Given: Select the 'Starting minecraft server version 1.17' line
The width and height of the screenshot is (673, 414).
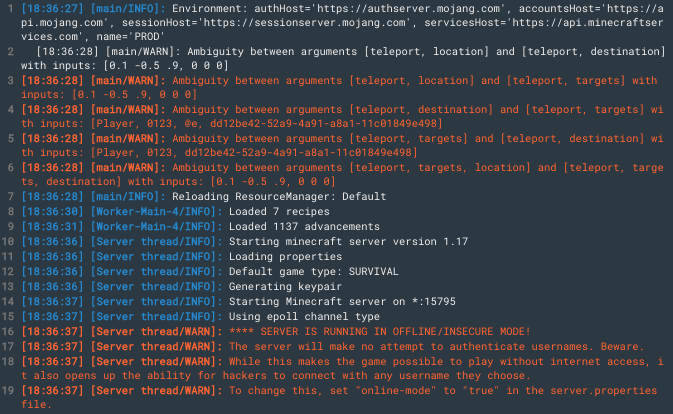Looking at the screenshot, I should (245, 242).
